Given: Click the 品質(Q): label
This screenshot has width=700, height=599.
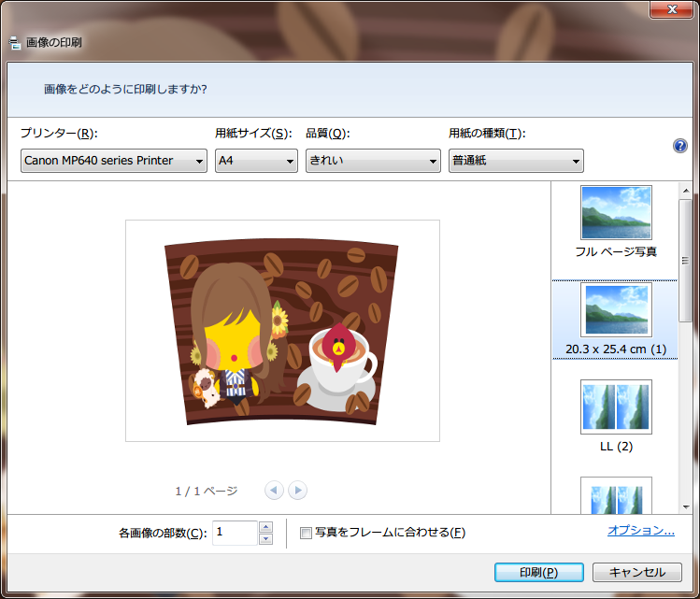Looking at the screenshot, I should tap(328, 133).
